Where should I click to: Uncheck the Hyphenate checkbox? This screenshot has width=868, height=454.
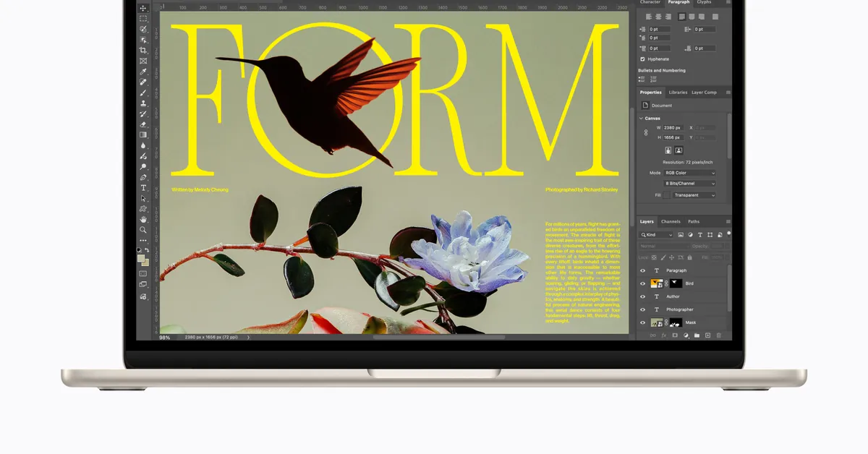(x=642, y=59)
